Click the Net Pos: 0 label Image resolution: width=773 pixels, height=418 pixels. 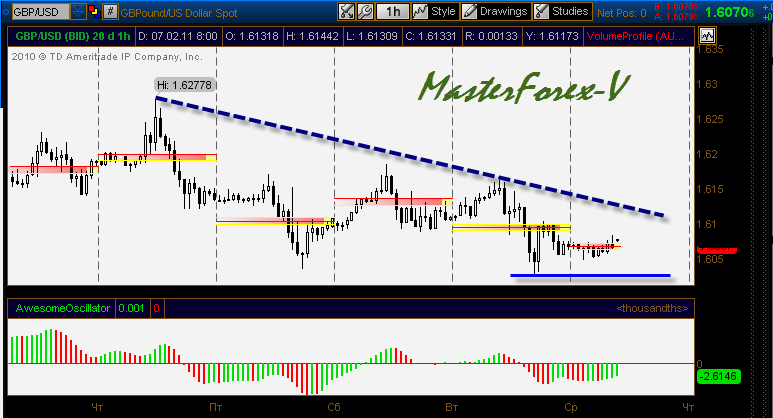coord(622,13)
